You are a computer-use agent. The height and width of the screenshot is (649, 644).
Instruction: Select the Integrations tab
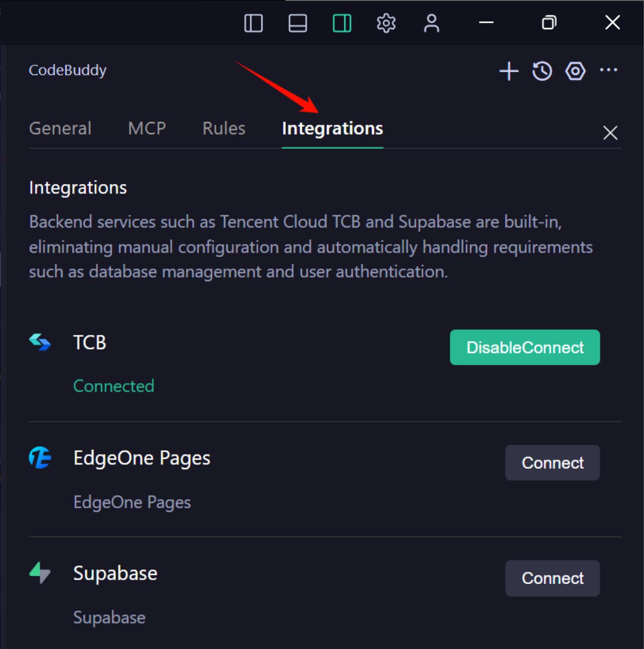332,128
